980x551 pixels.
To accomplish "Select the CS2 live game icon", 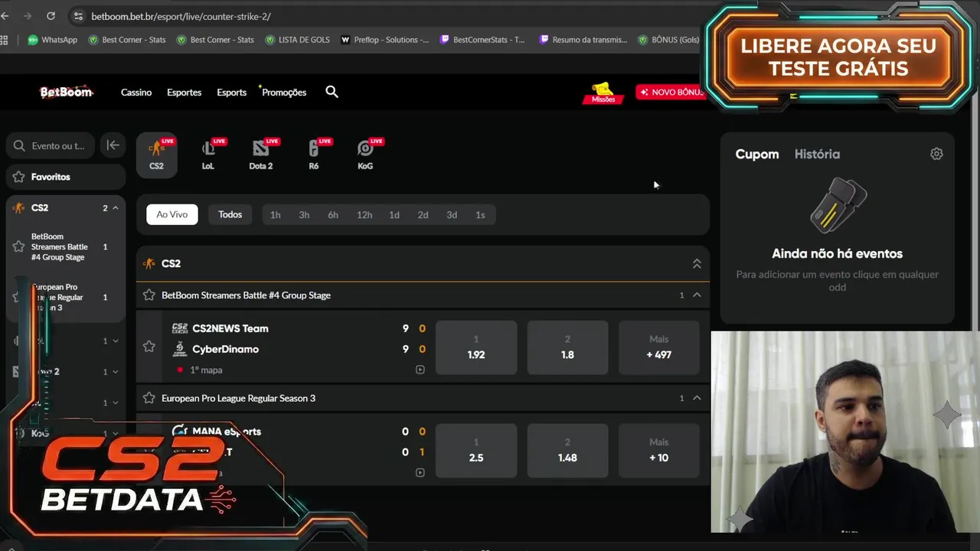I will tap(156, 155).
